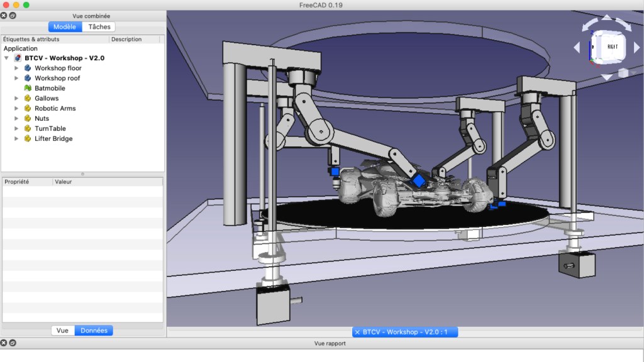The width and height of the screenshot is (644, 362).
Task: Select the Données property tab
Action: 94,330
